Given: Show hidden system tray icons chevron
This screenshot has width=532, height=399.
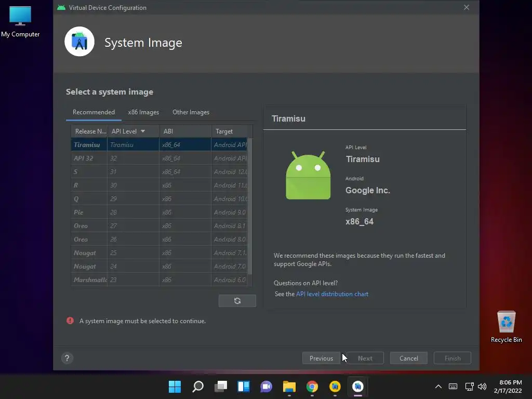Looking at the screenshot, I should pyautogui.click(x=438, y=387).
